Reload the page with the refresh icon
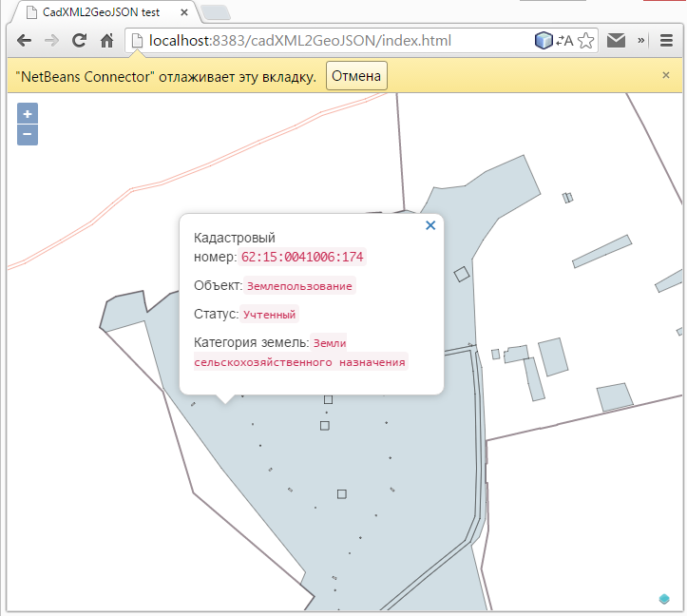 (79, 40)
